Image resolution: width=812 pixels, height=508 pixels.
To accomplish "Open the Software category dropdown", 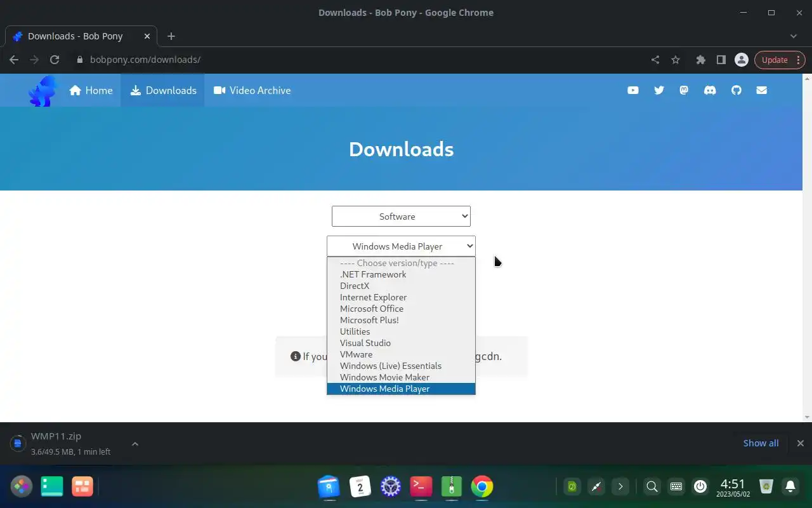I will click(x=401, y=216).
